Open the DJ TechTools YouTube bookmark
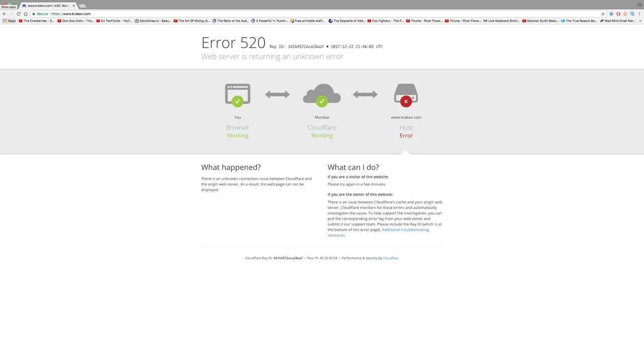Image resolution: width=644 pixels, height=362 pixels. pyautogui.click(x=114, y=21)
